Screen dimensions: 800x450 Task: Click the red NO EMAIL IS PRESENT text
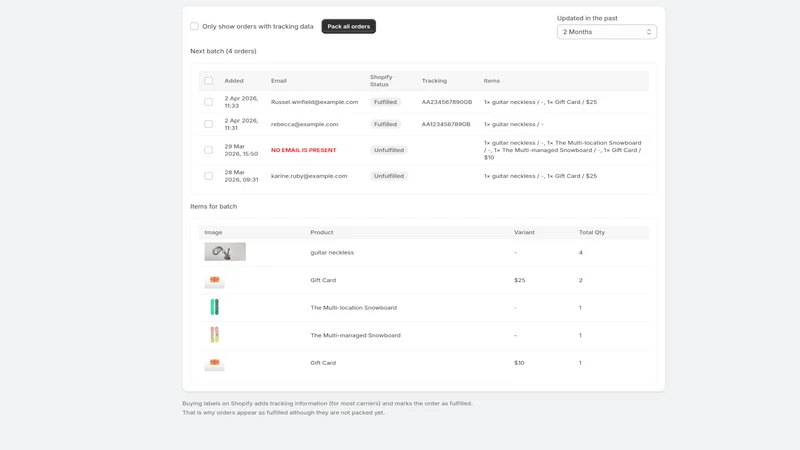304,150
